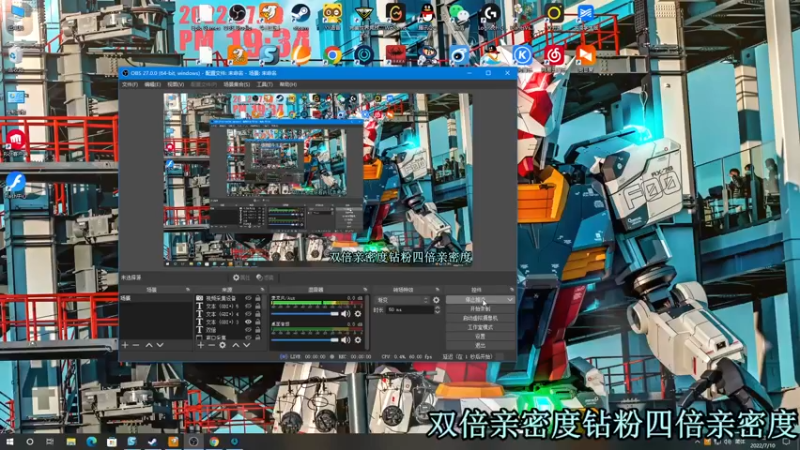Open the Scene Collection (S) menu
Image resolution: width=800 pixels, height=450 pixels.
tap(237, 84)
